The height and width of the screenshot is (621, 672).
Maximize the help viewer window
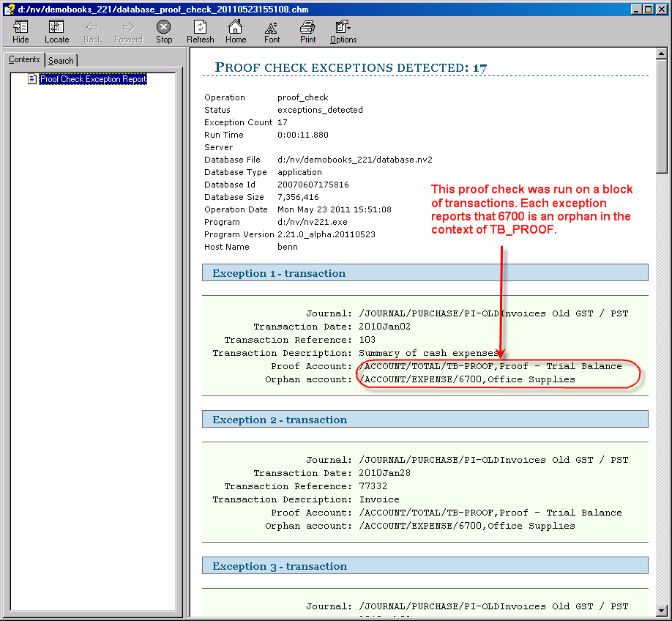[x=649, y=9]
